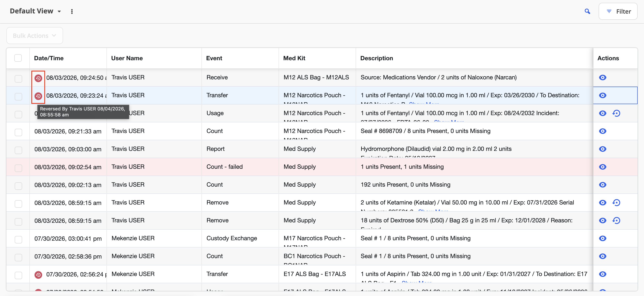644x296 pixels.
Task: Check the Dextrose Remove row checkbox
Action: point(18,222)
